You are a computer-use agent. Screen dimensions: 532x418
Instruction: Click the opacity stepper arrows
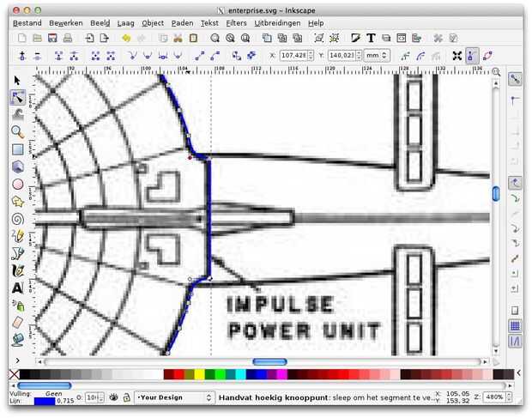[101, 397]
